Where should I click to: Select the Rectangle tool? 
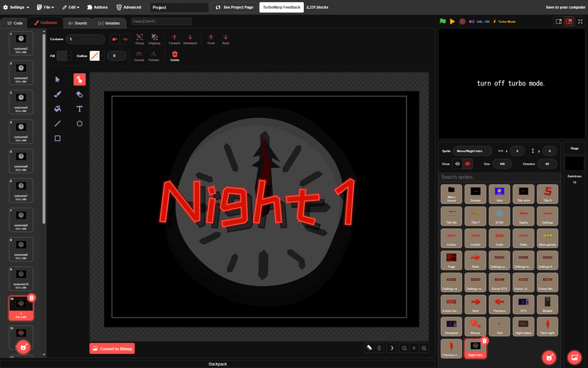click(57, 139)
